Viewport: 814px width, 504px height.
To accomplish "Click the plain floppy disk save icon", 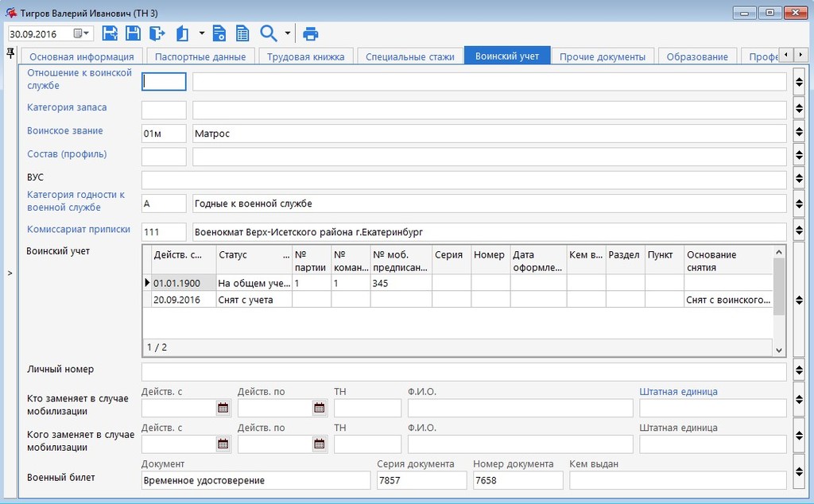I will coord(133,33).
